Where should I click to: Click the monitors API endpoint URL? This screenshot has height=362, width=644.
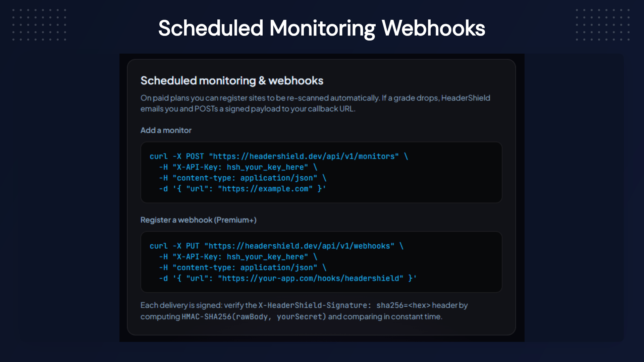click(x=304, y=157)
